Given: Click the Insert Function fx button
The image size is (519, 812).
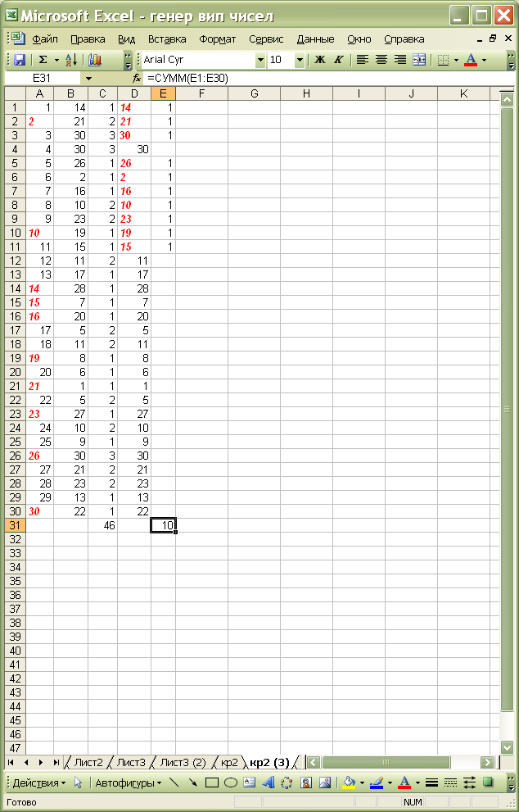Looking at the screenshot, I should (137, 79).
